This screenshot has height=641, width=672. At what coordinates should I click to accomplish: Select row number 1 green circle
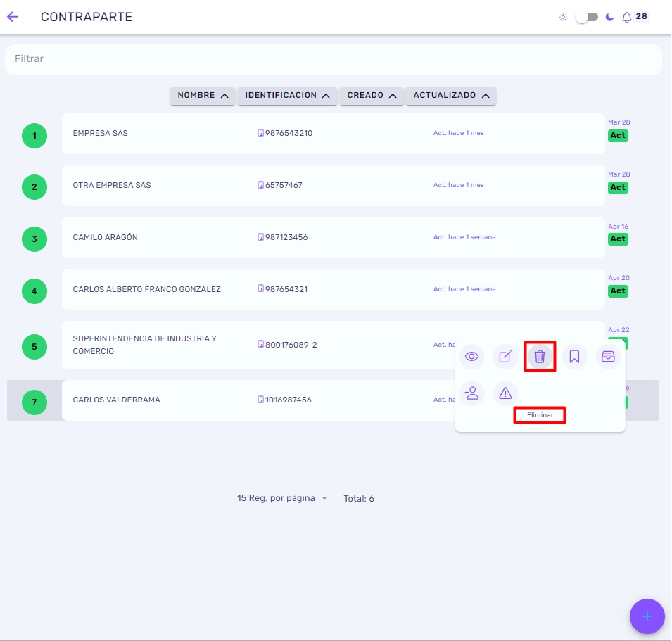point(34,136)
